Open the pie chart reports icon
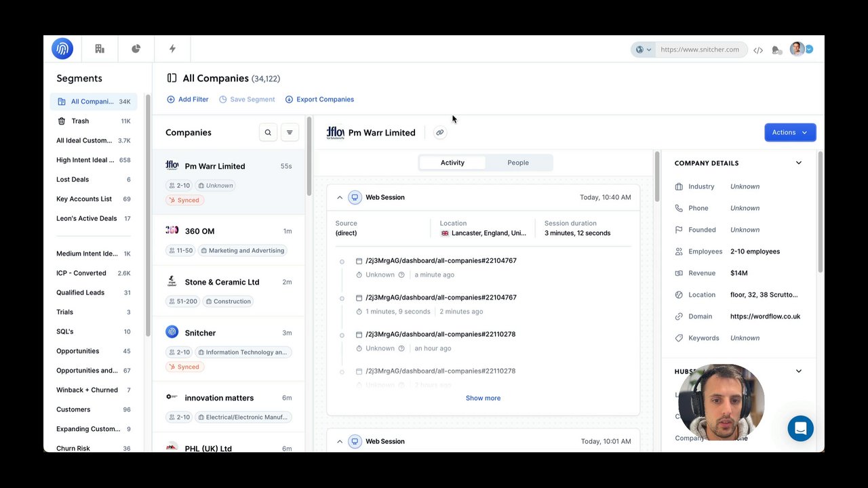Viewport: 868px width, 488px height. tap(136, 49)
